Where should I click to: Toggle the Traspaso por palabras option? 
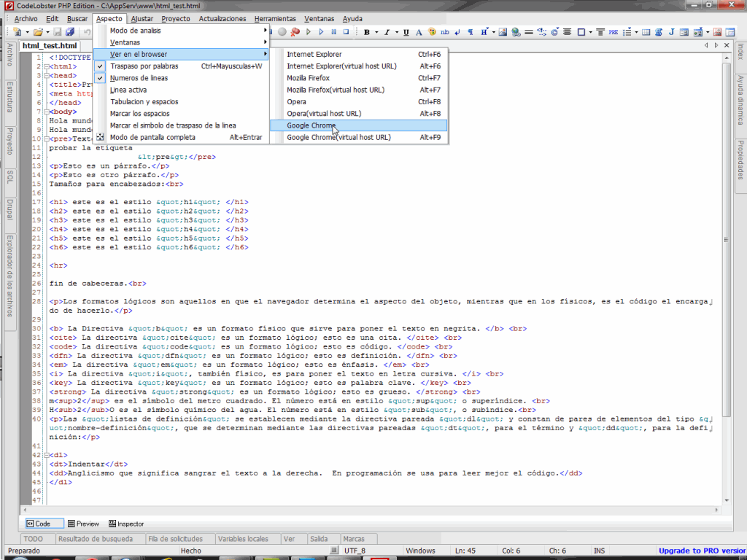144,66
